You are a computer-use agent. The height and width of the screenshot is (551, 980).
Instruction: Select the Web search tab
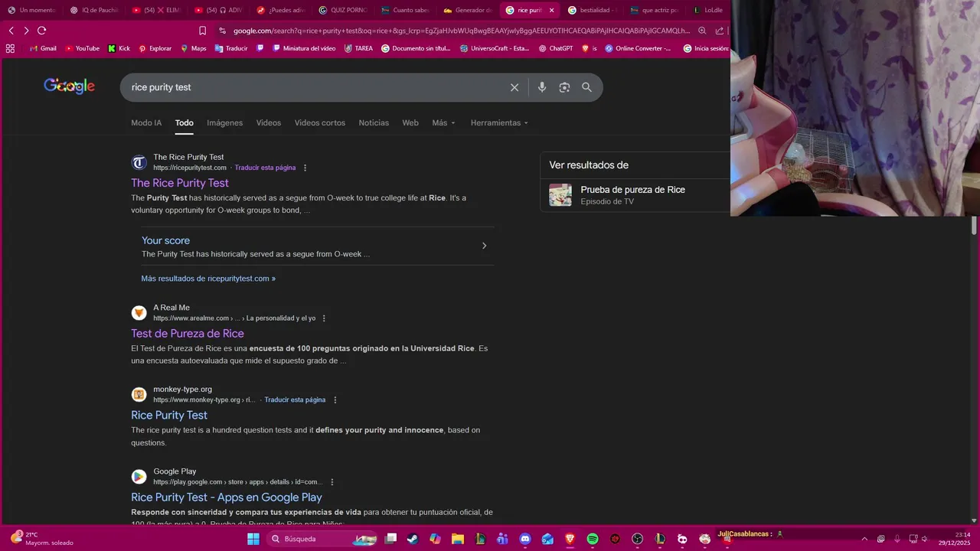tap(410, 122)
